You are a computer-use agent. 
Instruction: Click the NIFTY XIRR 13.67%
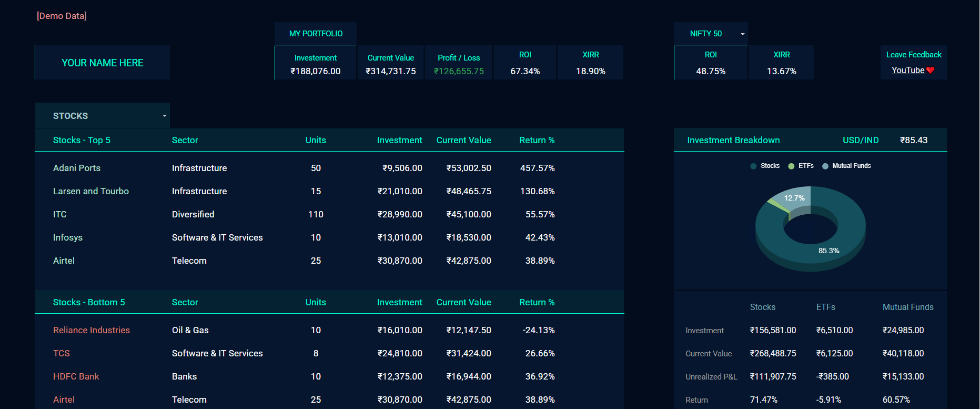pyautogui.click(x=782, y=71)
